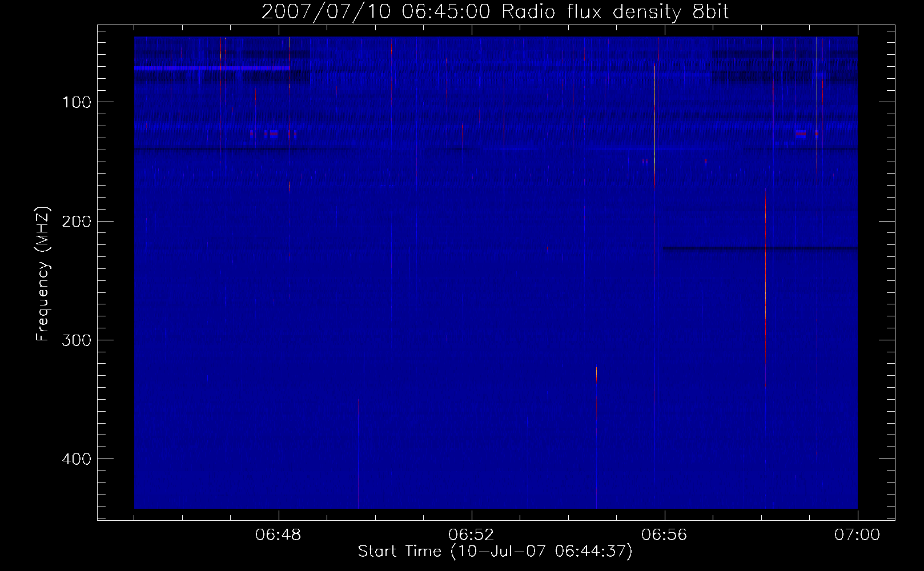Click the 400 MHz frequency tick label
This screenshot has height=571, width=924.
point(77,459)
